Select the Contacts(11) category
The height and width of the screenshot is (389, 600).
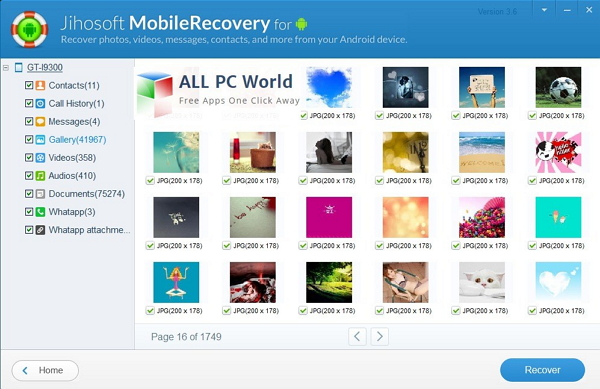coord(74,85)
